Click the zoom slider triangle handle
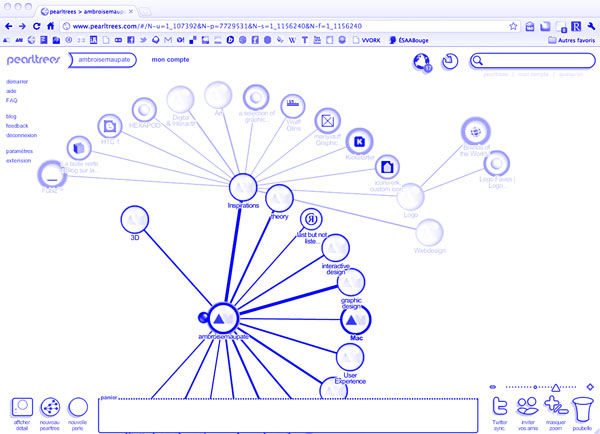This screenshot has width=600, height=434. 556,387
